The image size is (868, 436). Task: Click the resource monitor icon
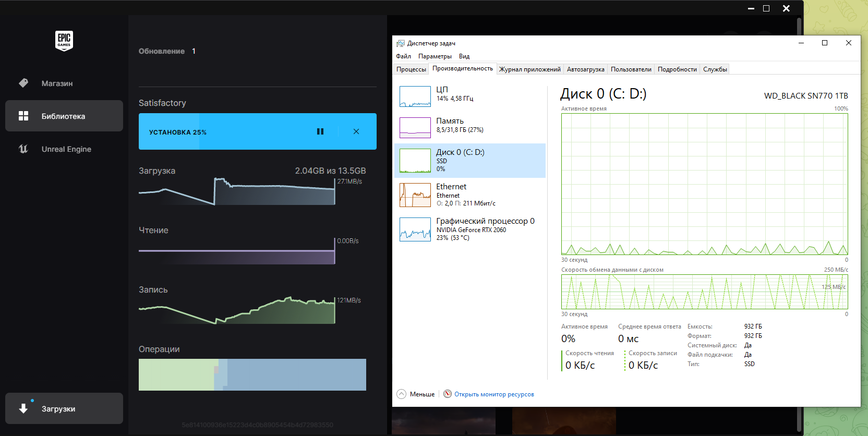pyautogui.click(x=448, y=394)
